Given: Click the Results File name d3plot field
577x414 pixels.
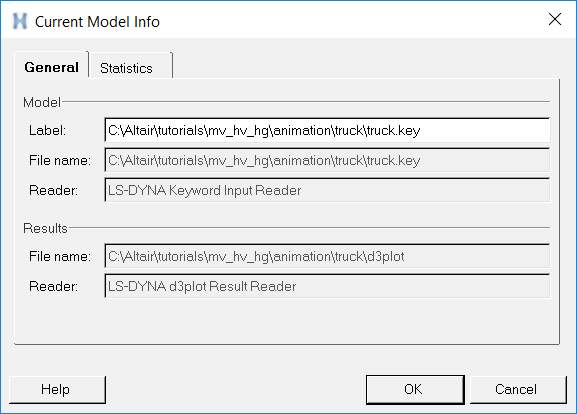Looking at the screenshot, I should coord(327,256).
